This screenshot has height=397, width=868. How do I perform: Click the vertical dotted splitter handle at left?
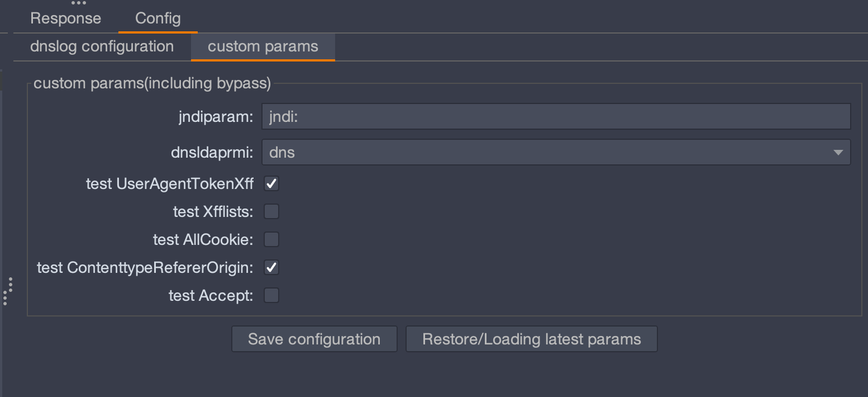[x=7, y=291]
